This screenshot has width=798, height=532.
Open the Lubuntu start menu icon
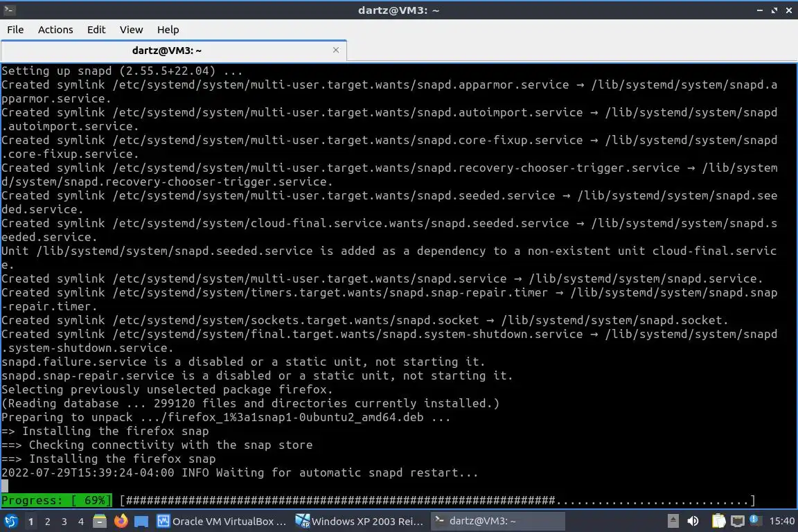(10, 522)
